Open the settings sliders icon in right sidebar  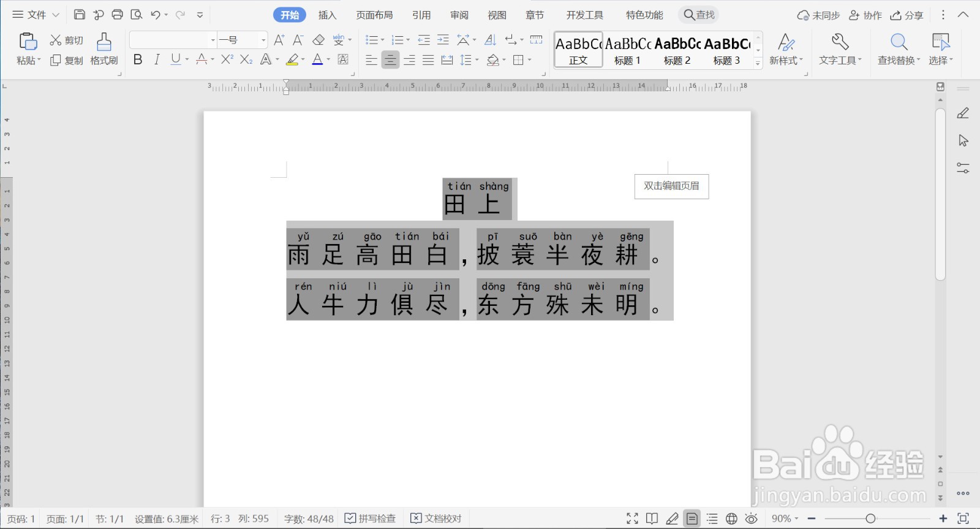tap(963, 167)
